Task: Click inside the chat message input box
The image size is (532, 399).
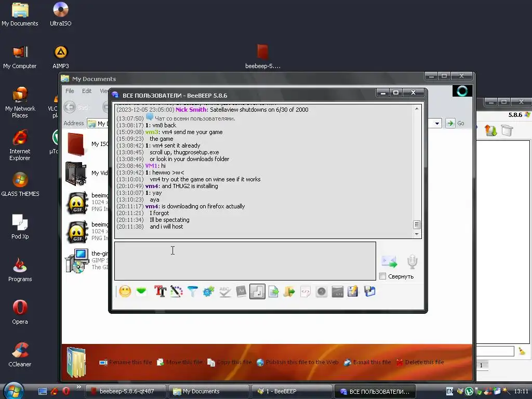Action: tap(245, 261)
